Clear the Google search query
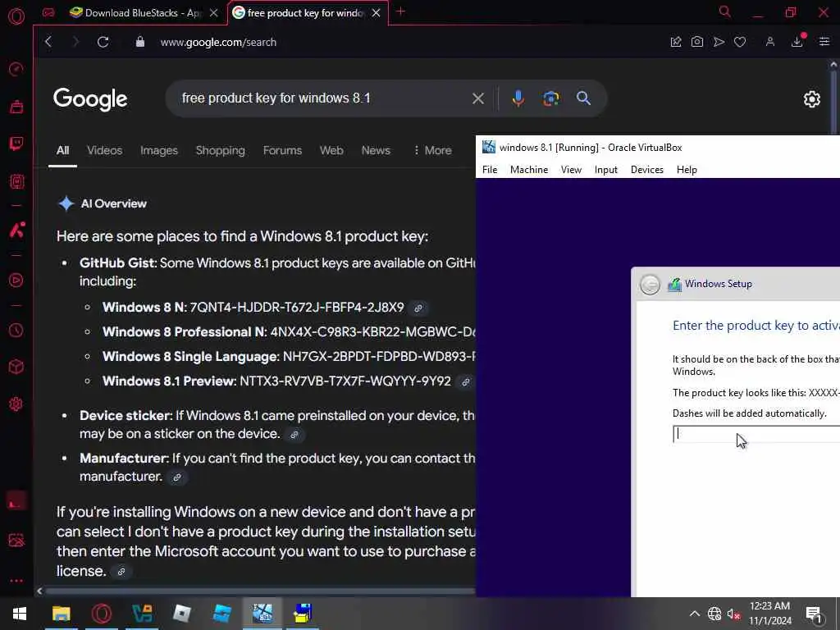The width and height of the screenshot is (840, 630). click(x=478, y=98)
